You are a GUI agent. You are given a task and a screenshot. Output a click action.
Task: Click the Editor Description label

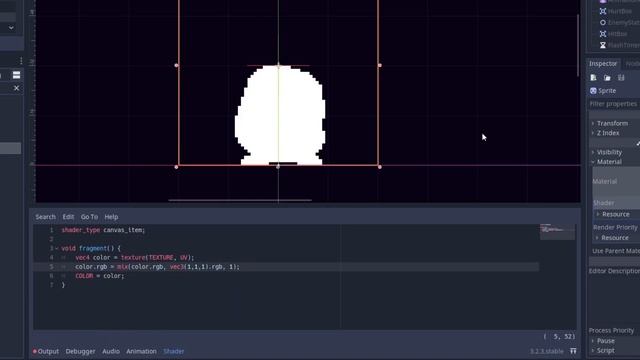click(x=614, y=271)
